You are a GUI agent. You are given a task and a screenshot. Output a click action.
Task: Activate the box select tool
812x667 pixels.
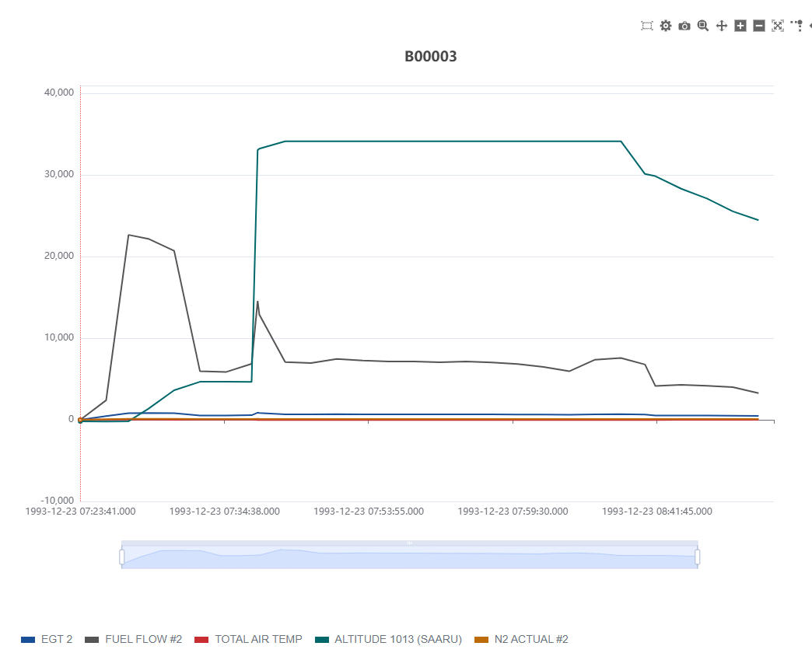click(x=647, y=26)
